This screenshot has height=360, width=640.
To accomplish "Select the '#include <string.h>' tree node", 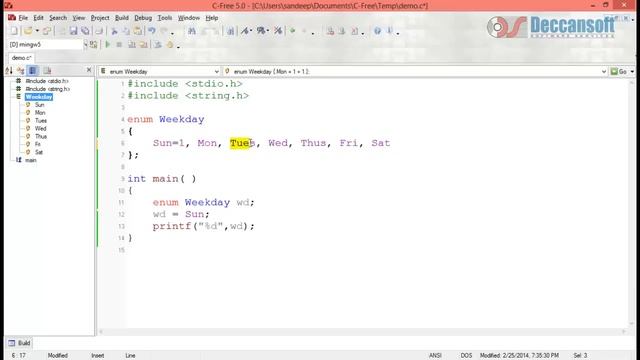I will pyautogui.click(x=47, y=89).
